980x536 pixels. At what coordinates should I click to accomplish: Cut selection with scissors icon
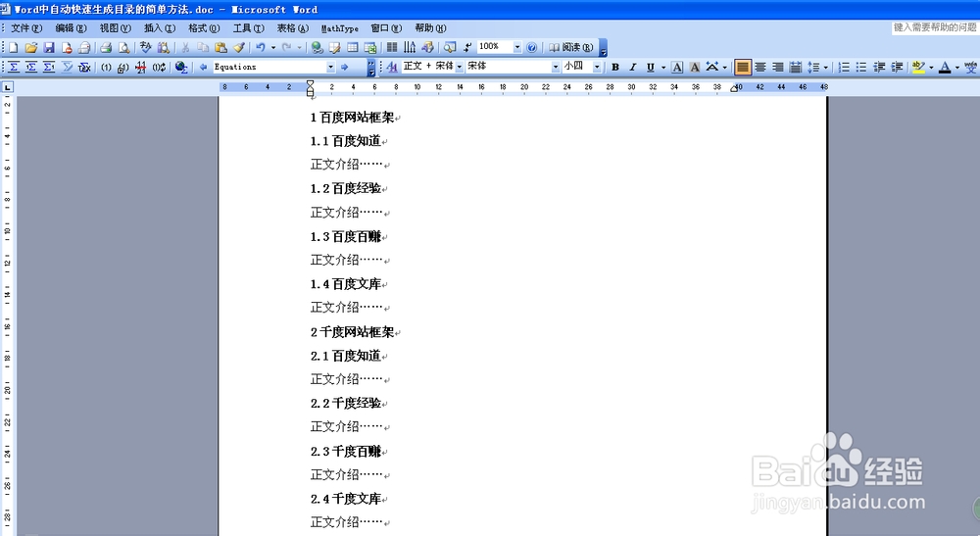[185, 47]
